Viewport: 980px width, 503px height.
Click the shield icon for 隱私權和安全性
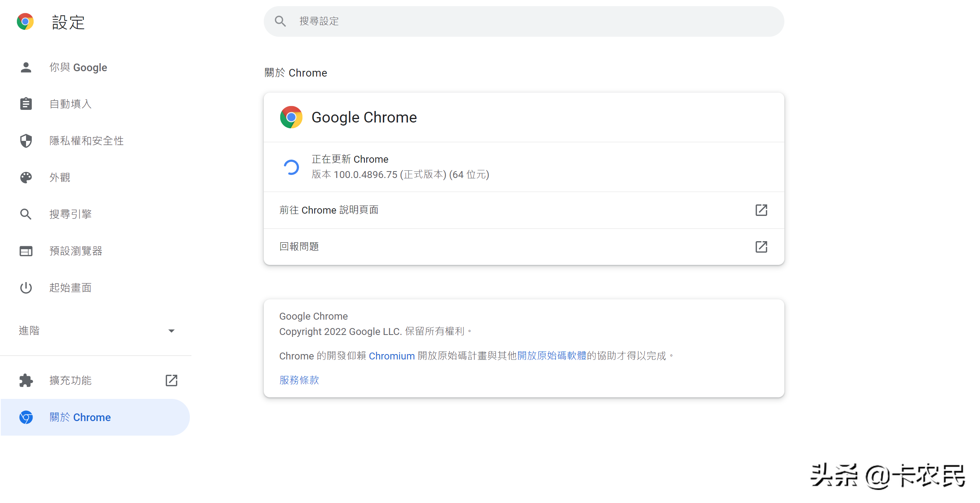[x=26, y=141]
